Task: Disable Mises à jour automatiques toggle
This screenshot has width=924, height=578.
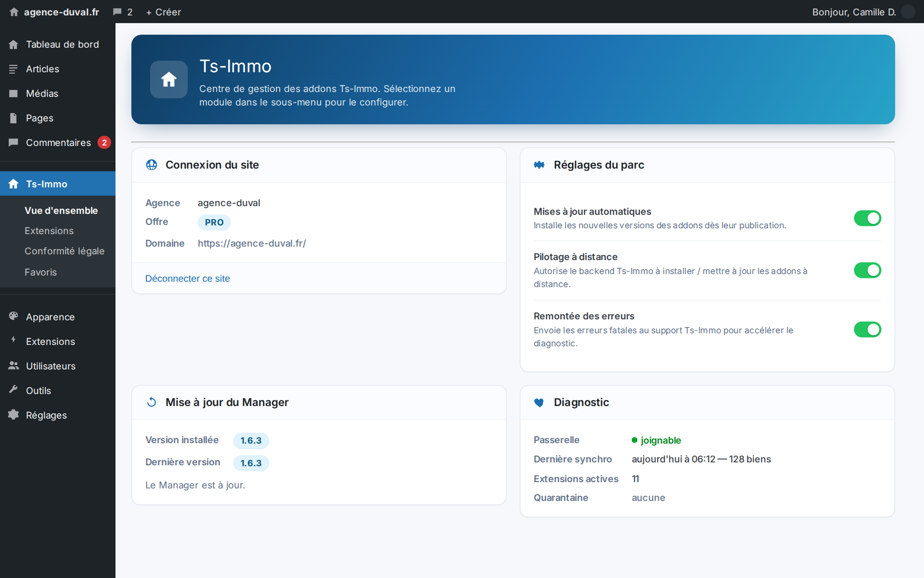Action: (867, 218)
